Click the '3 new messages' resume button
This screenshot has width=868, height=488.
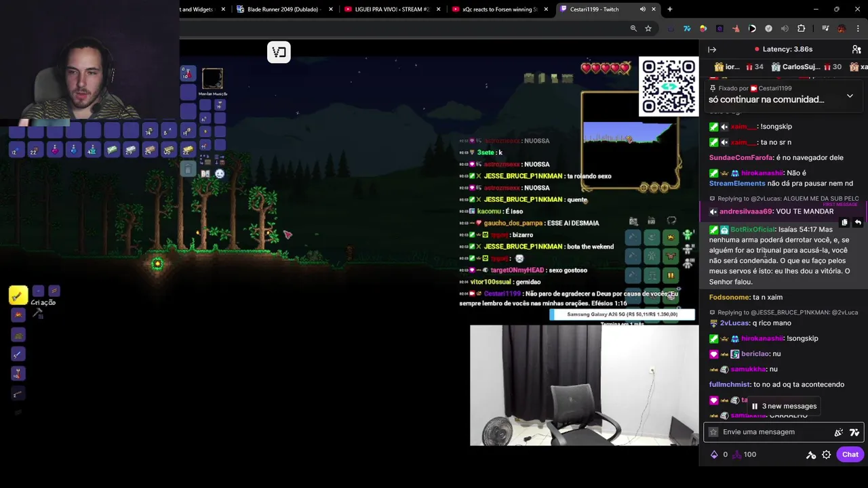tap(783, 406)
